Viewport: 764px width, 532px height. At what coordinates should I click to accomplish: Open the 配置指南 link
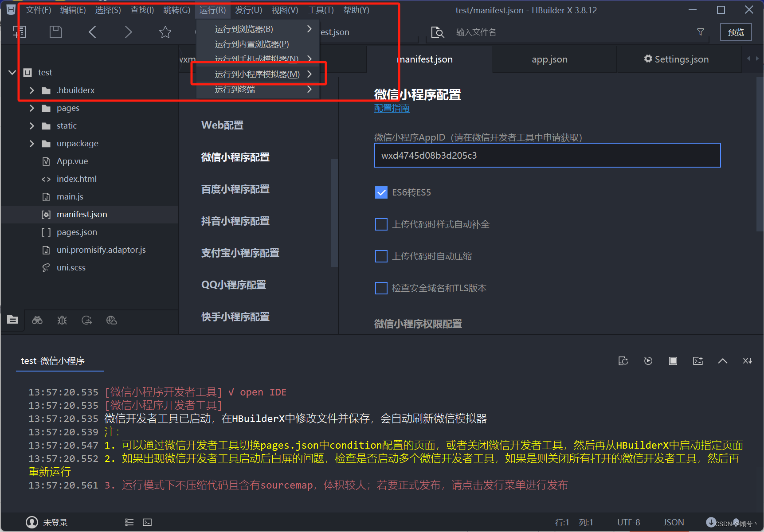click(392, 108)
